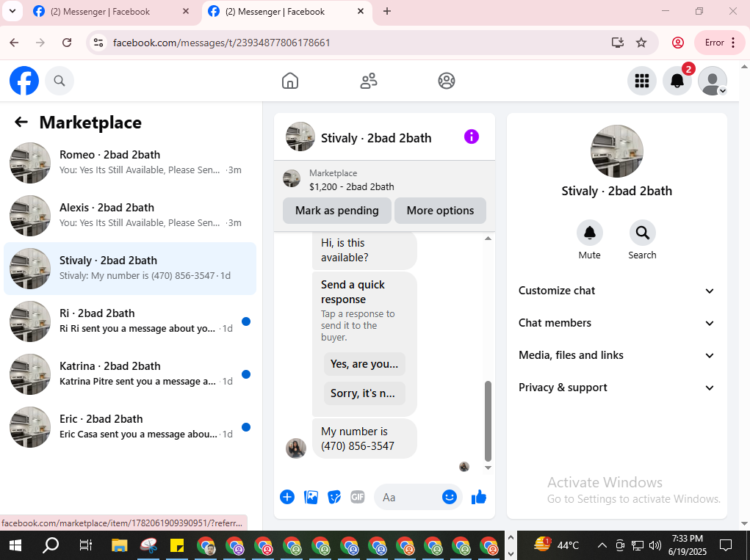The image size is (750, 560).
Task: View site information icon in address bar
Action: (x=98, y=43)
